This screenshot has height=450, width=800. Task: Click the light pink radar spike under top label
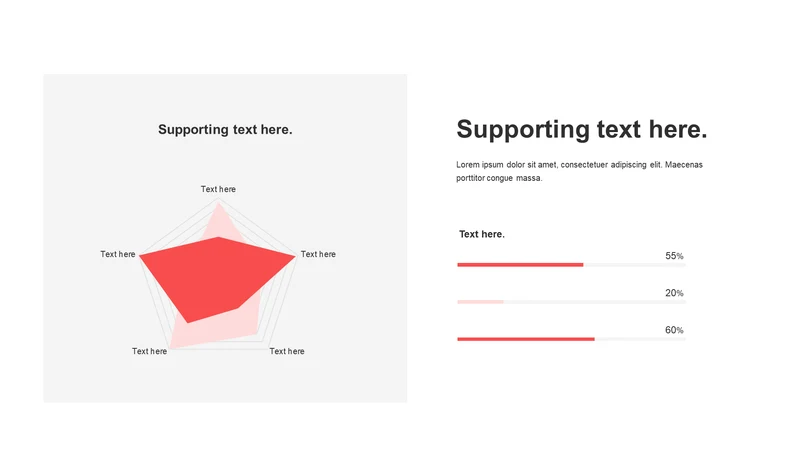219,219
